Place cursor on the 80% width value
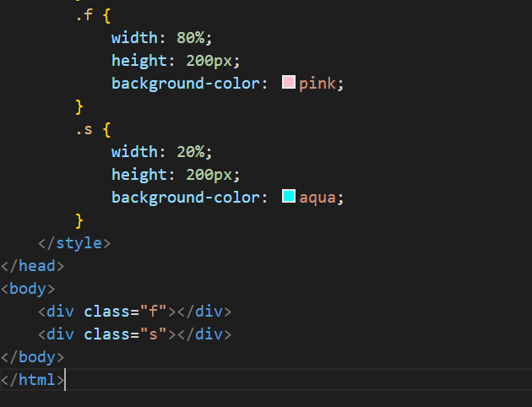 (188, 38)
